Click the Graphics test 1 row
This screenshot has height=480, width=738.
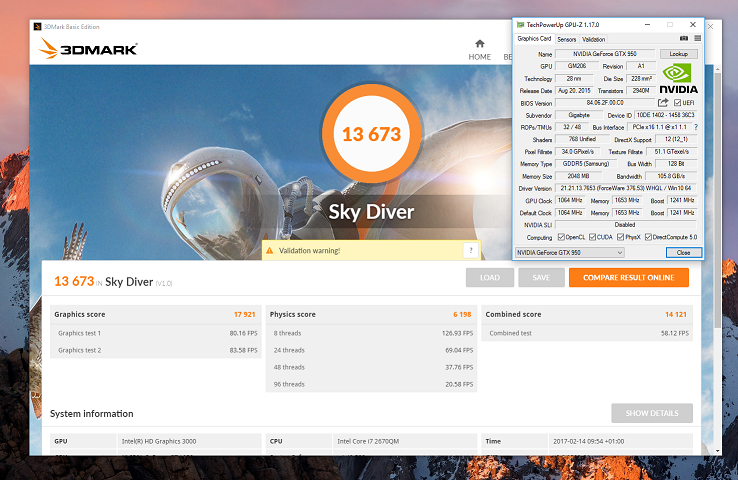point(156,333)
